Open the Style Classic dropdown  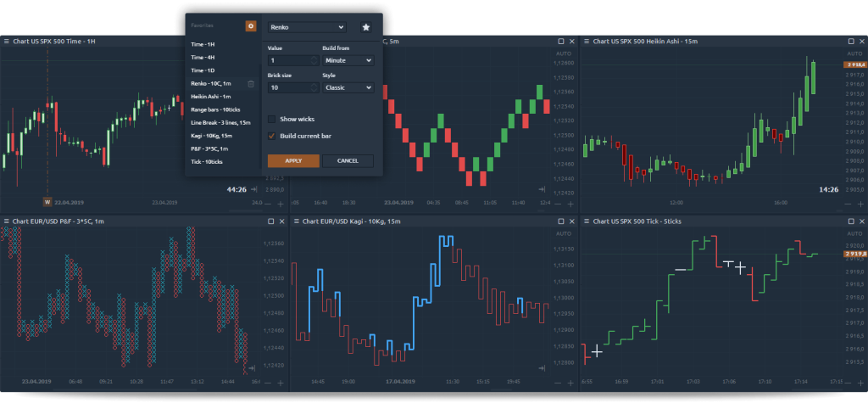(348, 87)
